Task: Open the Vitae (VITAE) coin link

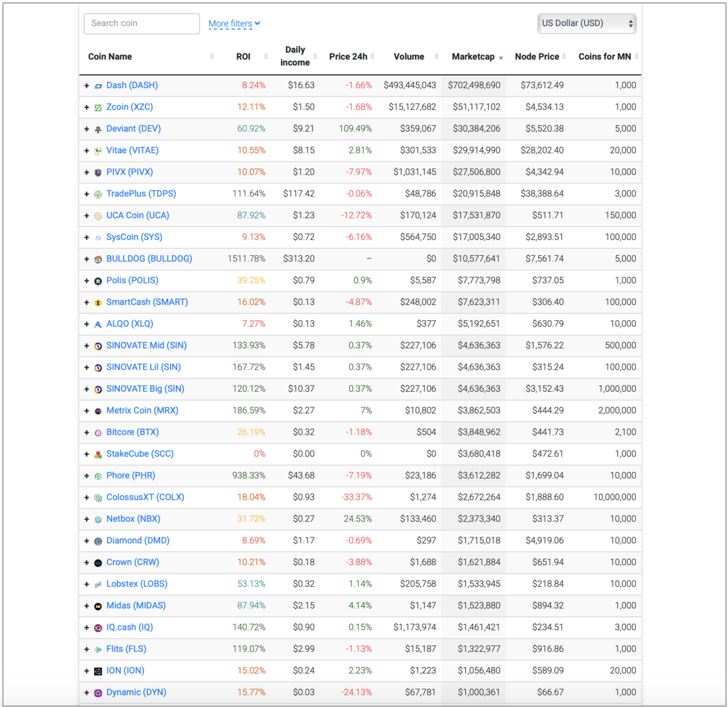Action: (x=132, y=150)
